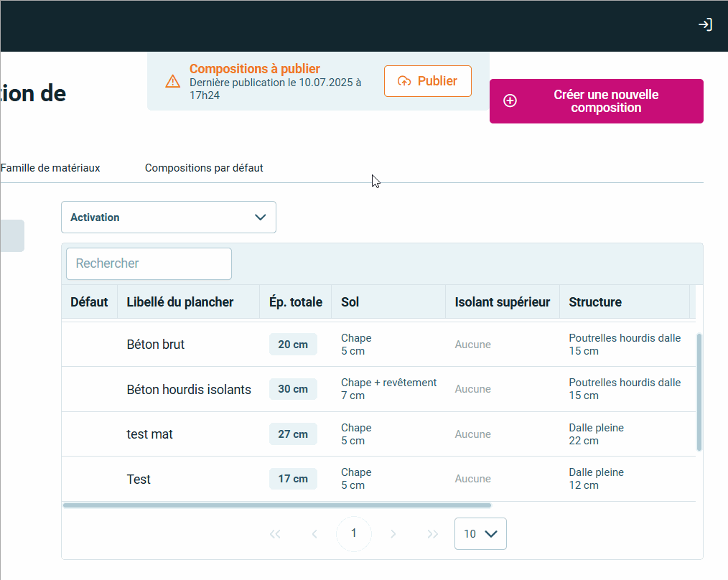
Task: Select page 1 in pagination
Action: coord(354,534)
